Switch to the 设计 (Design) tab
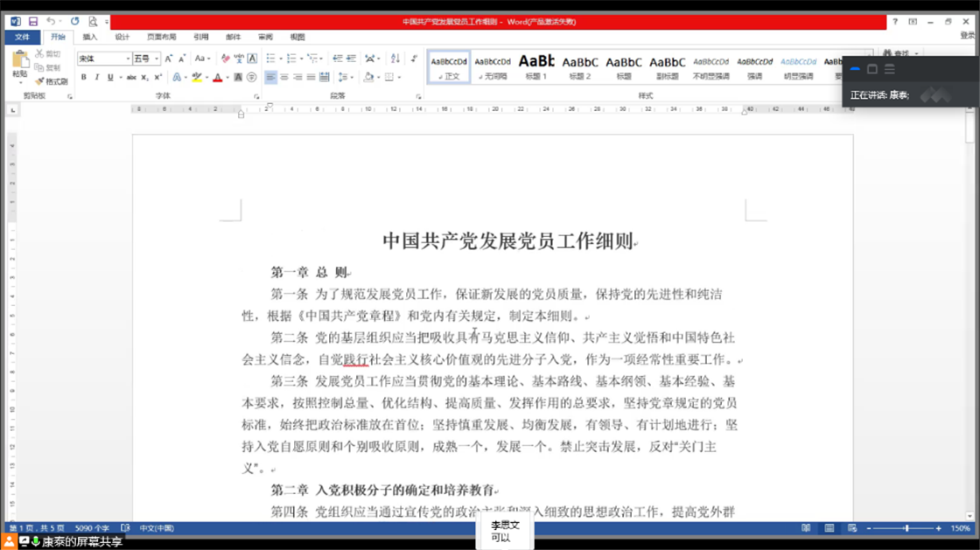980x550 pixels. pos(122,38)
